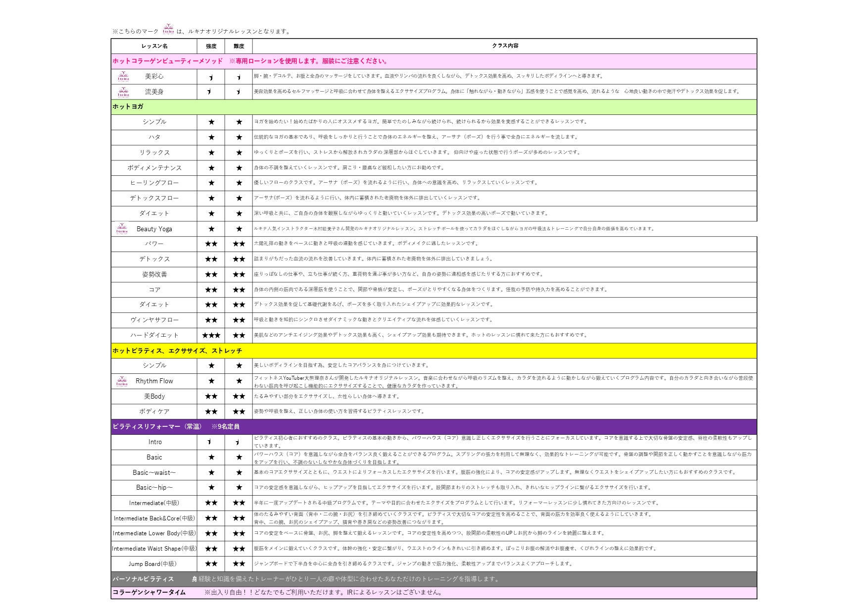Click the purple ピラティスリフォーマー section header

(x=434, y=426)
